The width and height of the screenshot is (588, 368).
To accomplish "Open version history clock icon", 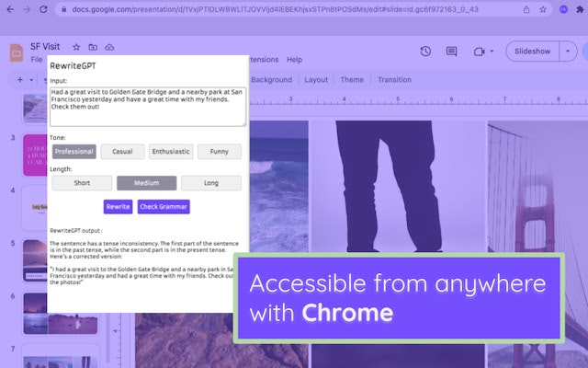I will 425,52.
